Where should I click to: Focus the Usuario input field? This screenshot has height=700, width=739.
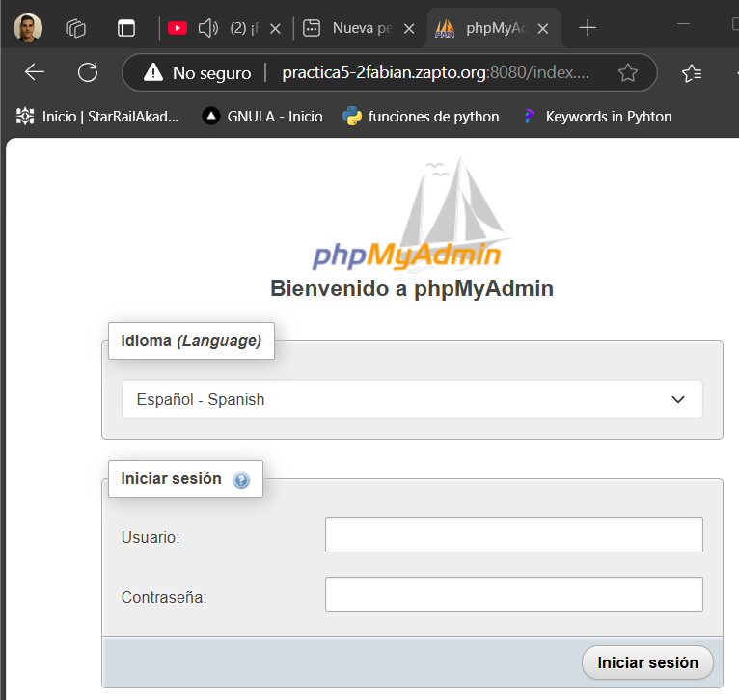(513, 535)
